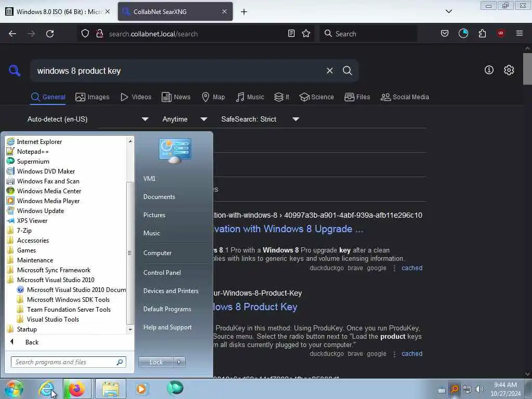Clear the SearXNG search query with the X

pyautogui.click(x=329, y=71)
